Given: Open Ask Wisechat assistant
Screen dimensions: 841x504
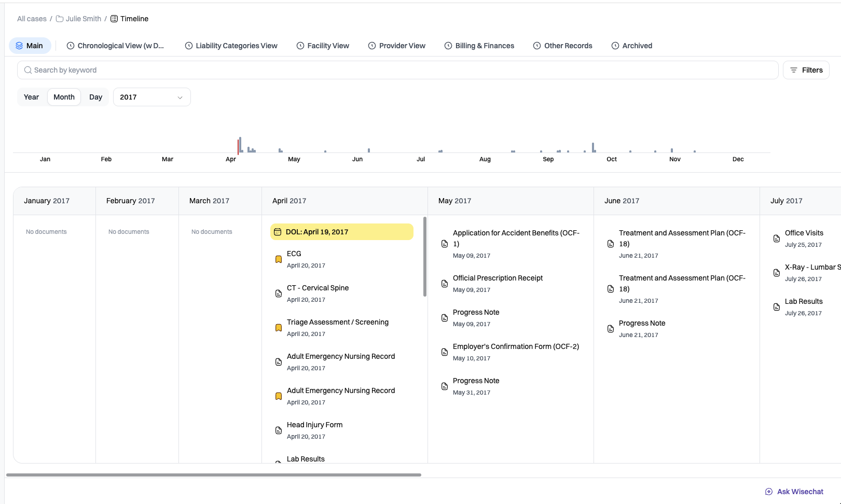Looking at the screenshot, I should coord(794,492).
